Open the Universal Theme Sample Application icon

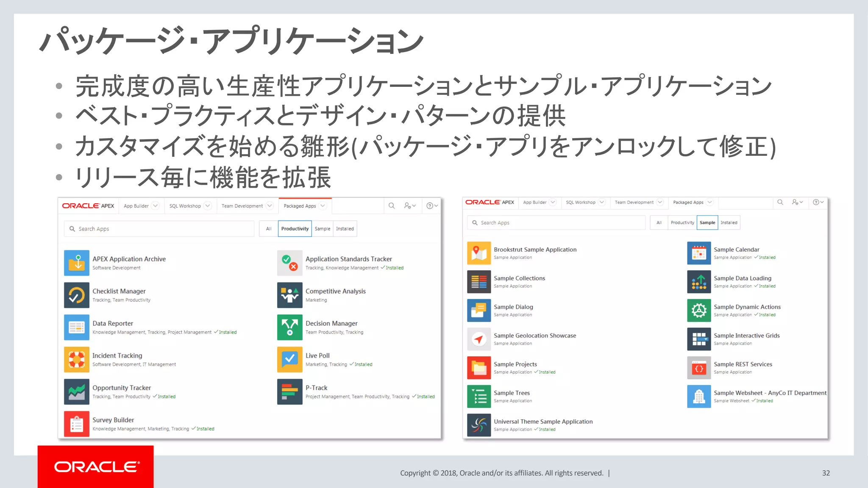coord(479,425)
